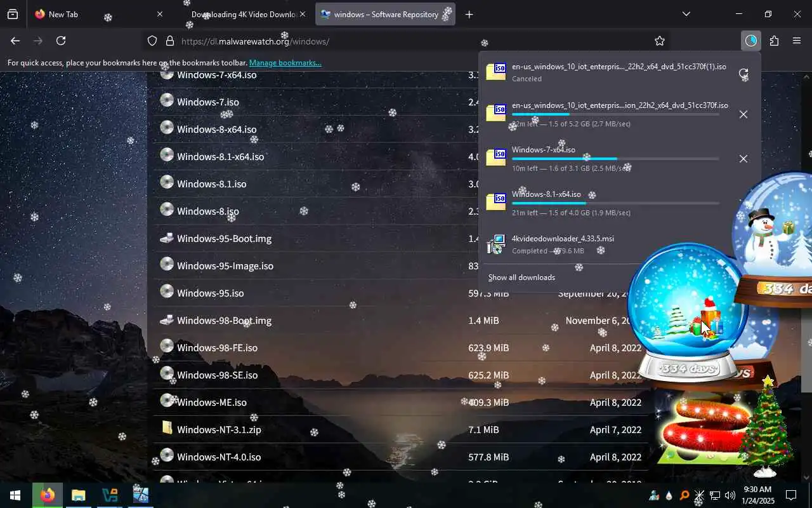Click the URL address bar
812x508 pixels.
point(406,41)
